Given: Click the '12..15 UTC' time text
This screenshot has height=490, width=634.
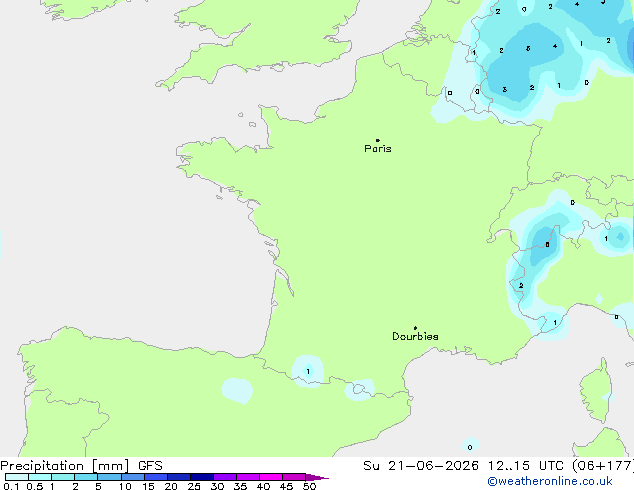Looking at the screenshot, I should point(526,466).
